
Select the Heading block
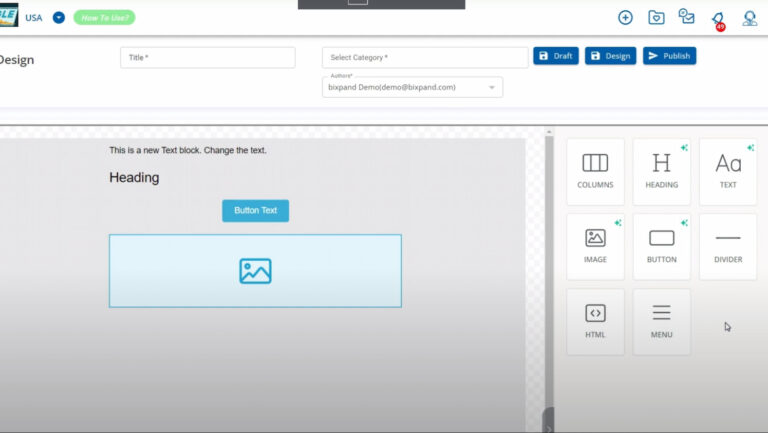tap(662, 171)
